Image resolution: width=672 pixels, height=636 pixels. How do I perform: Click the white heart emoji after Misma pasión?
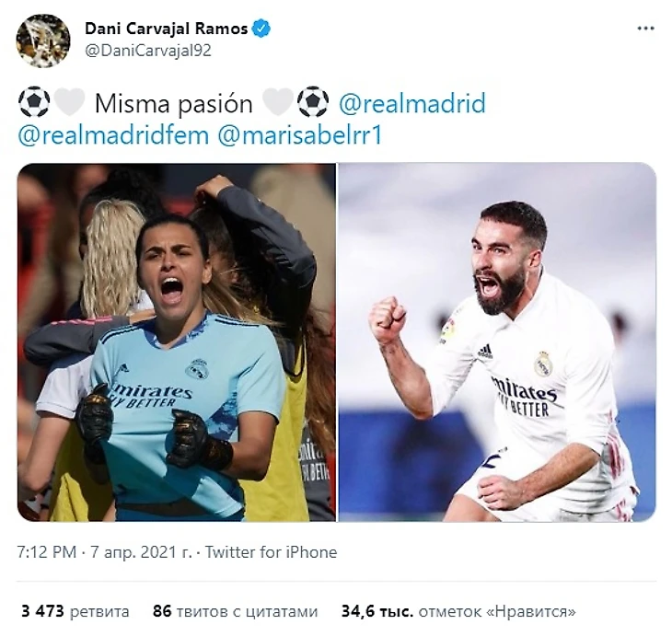point(278,103)
